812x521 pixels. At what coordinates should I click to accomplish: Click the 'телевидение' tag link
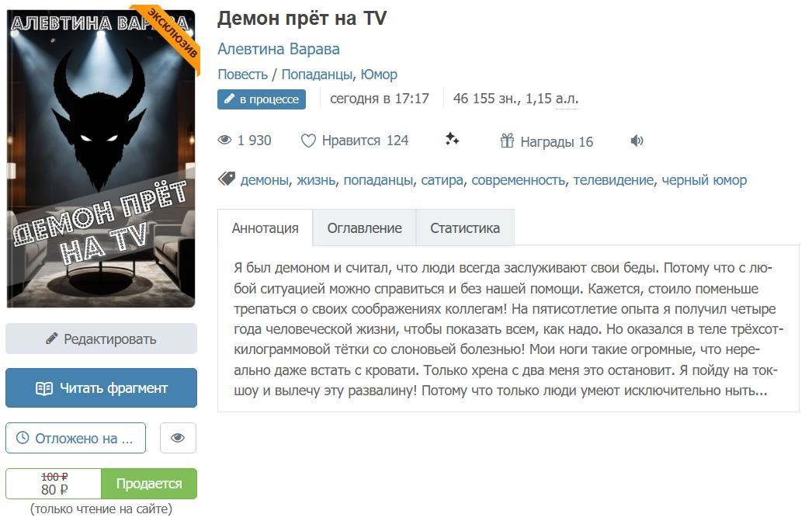tap(614, 179)
